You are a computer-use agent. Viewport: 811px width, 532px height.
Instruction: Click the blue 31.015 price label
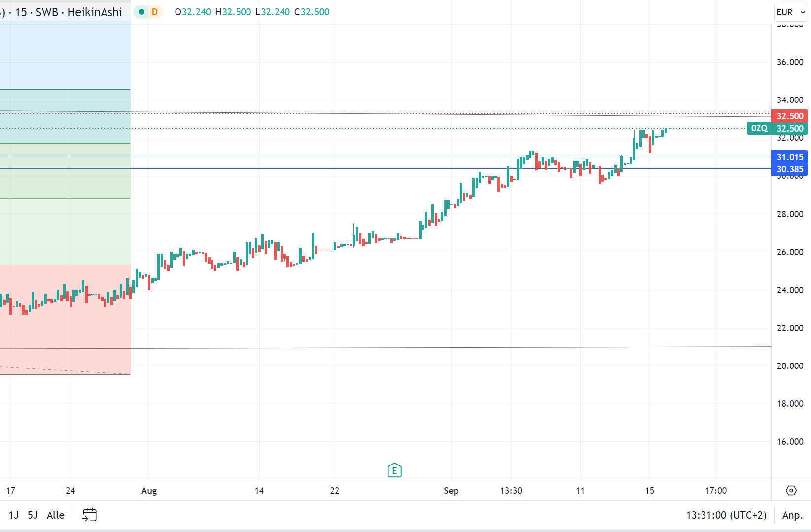[789, 157]
